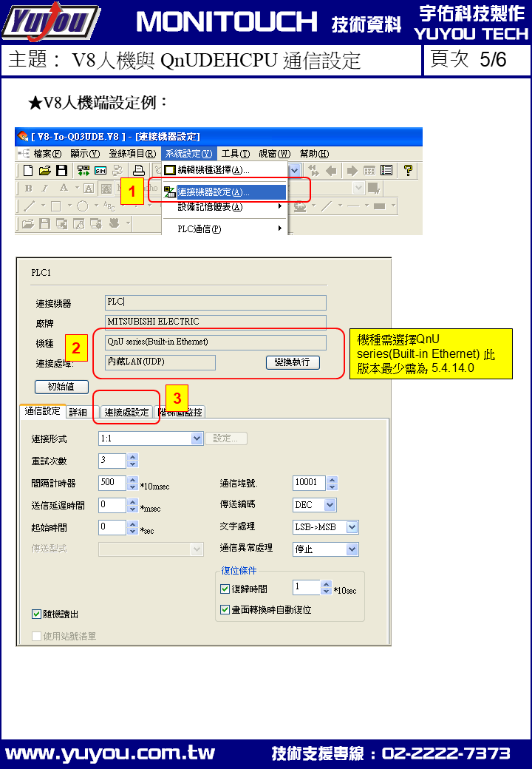Image resolution: width=532 pixels, height=769 pixels.
Task: Click the transfer icon with green arrows
Action: (x=83, y=170)
